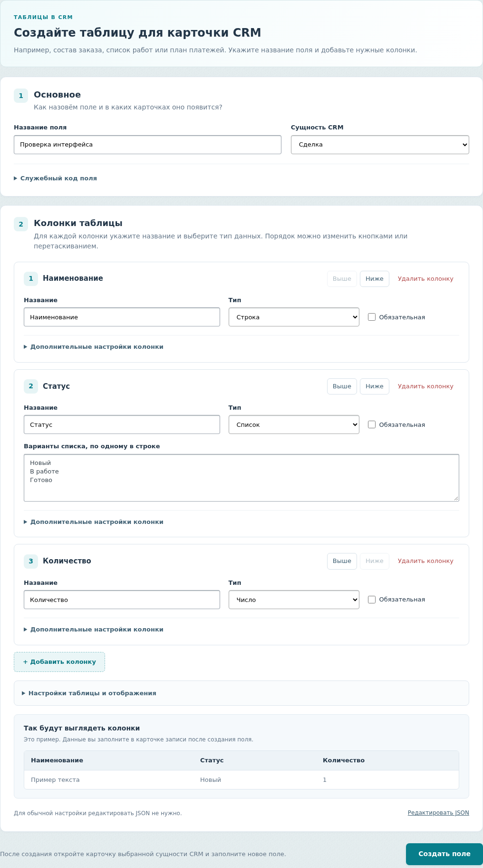Click disabled "Ниже" on the Количество column
This screenshot has width=483, height=868.
point(375,561)
